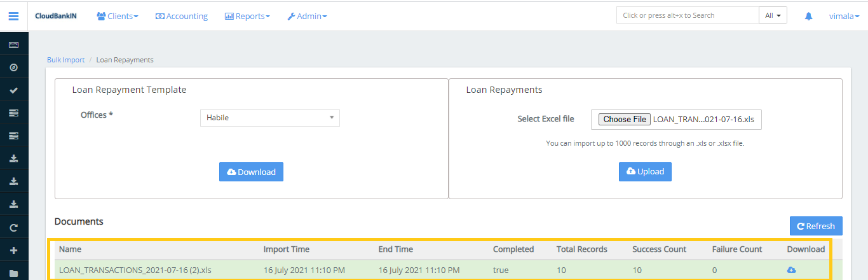Image resolution: width=868 pixels, height=280 pixels.
Task: Click the Bulk Import breadcrumb link
Action: click(x=65, y=60)
